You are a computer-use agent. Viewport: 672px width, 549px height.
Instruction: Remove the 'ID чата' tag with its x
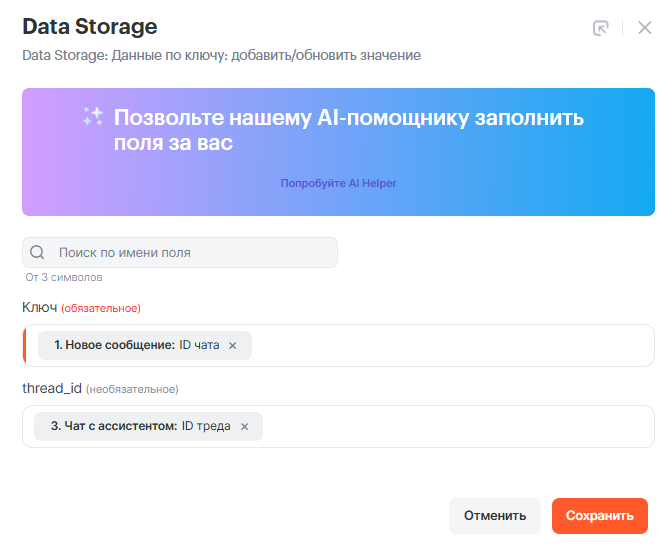[233, 345]
